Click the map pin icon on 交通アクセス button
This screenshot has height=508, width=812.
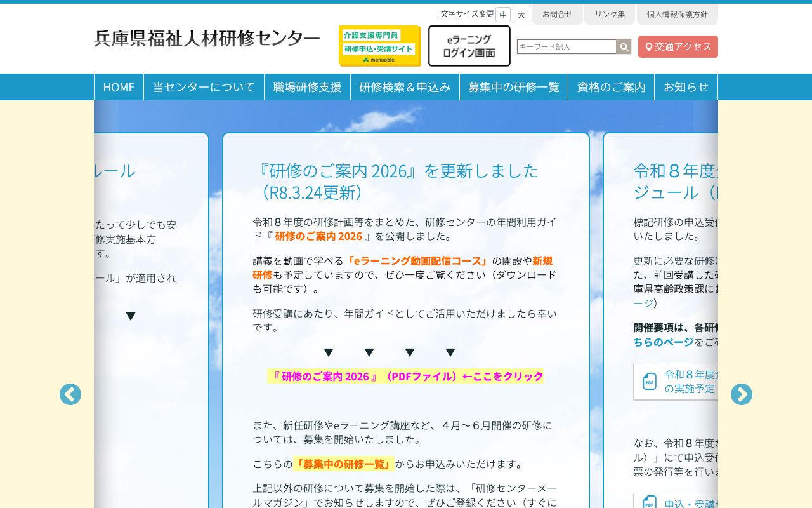coord(649,46)
